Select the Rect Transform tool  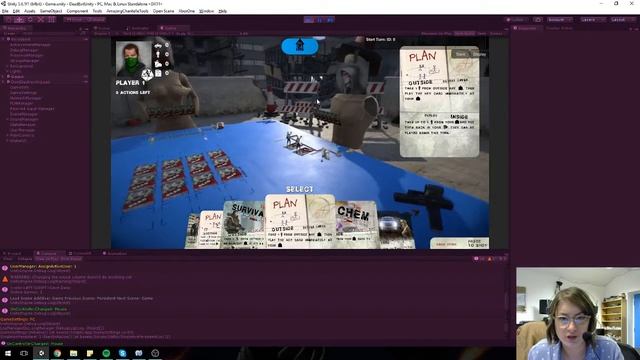click(x=51, y=19)
